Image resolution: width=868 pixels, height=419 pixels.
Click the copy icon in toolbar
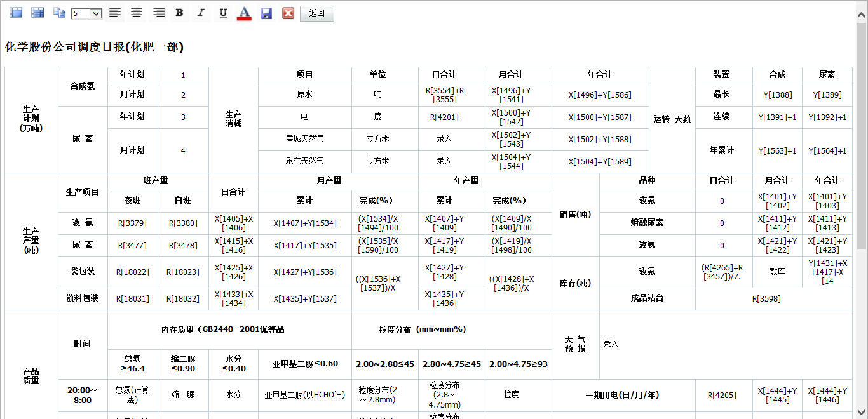(59, 13)
